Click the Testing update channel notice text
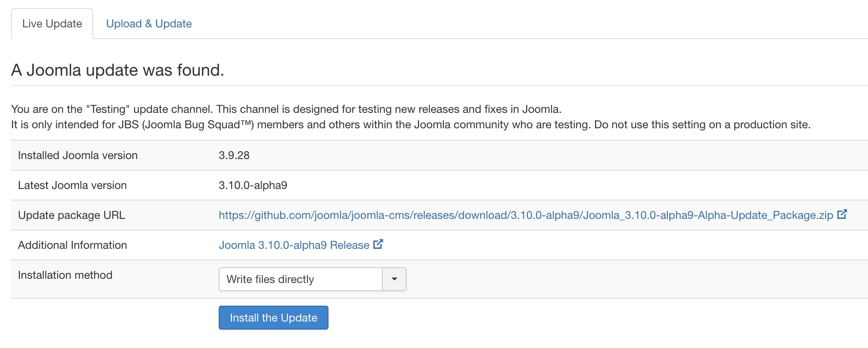The image size is (868, 348). pos(286,109)
